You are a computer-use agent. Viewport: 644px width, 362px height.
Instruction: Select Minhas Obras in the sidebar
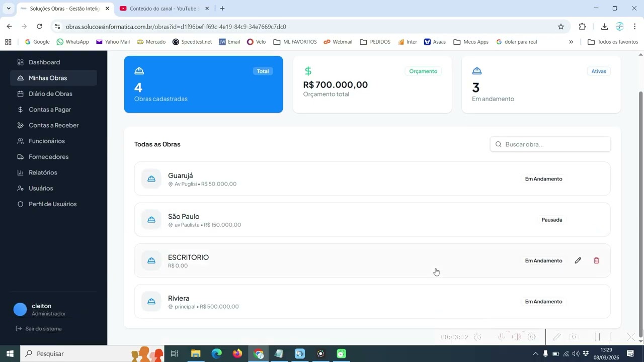tap(53, 78)
